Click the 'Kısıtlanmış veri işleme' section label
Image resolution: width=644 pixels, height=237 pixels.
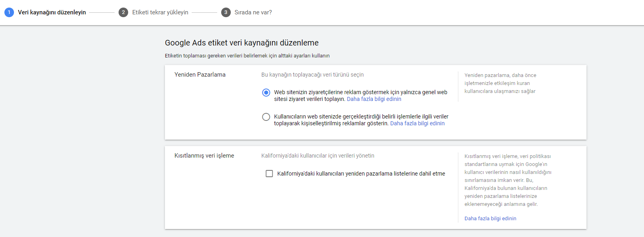click(204, 156)
